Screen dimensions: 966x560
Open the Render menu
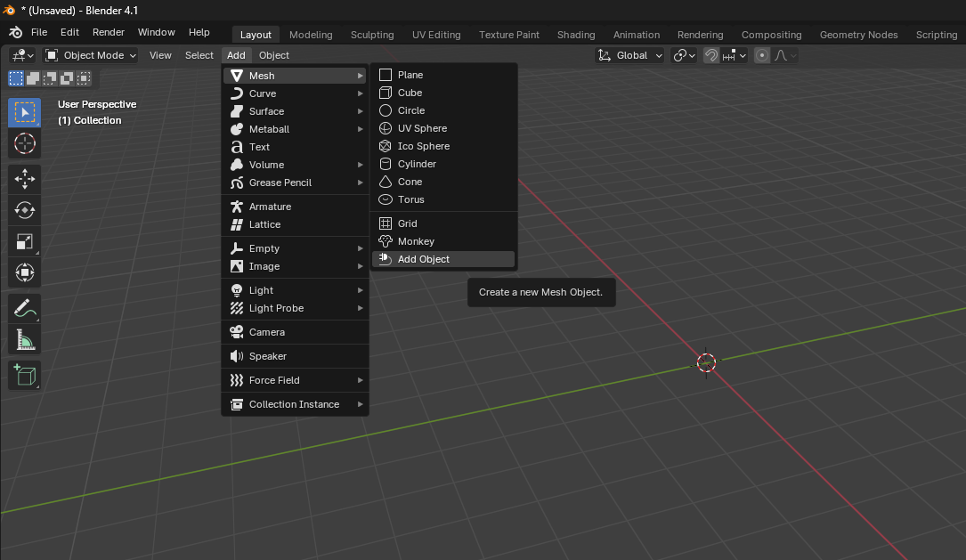coord(109,32)
